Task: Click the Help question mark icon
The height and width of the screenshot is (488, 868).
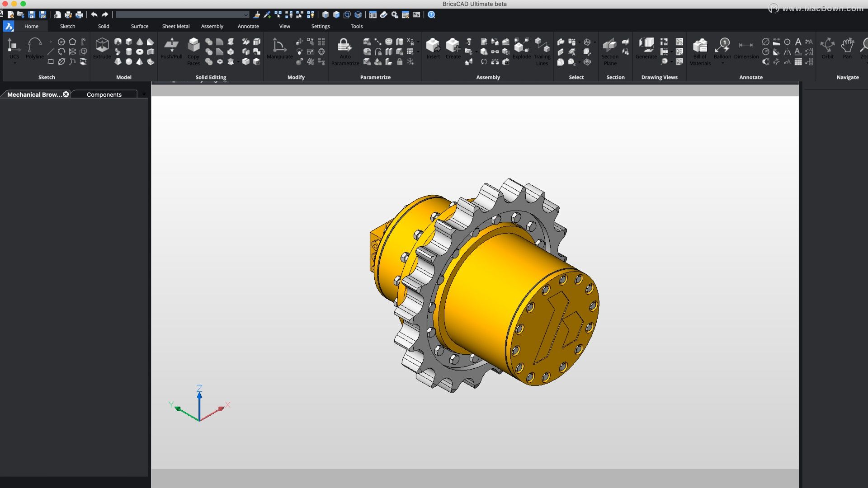Action: click(x=431, y=15)
